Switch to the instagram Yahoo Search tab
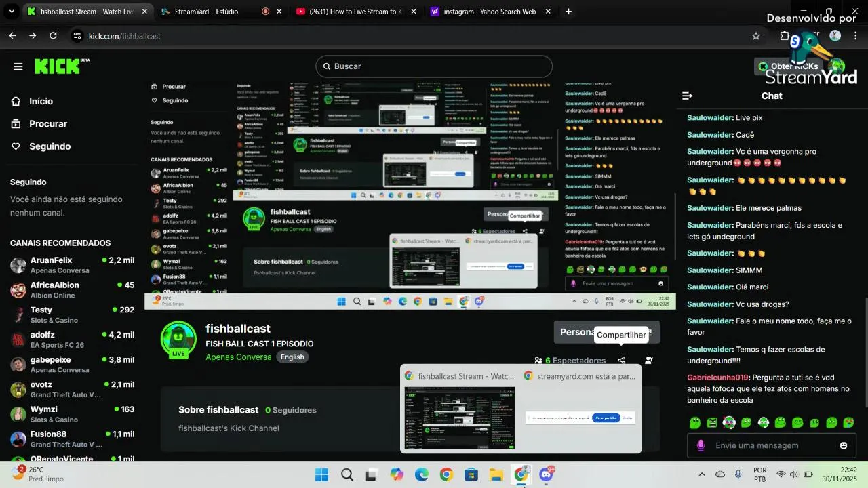The width and height of the screenshot is (868, 488). [x=491, y=12]
